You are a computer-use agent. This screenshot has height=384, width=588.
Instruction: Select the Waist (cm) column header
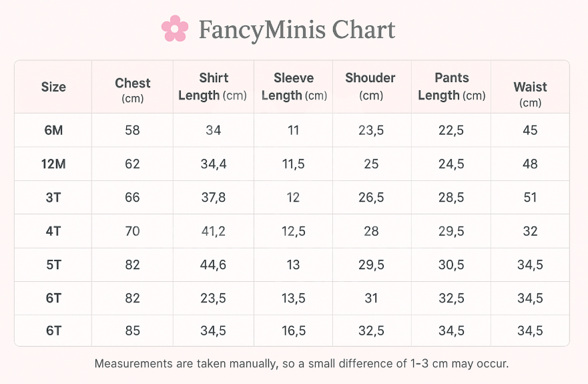pos(530,94)
